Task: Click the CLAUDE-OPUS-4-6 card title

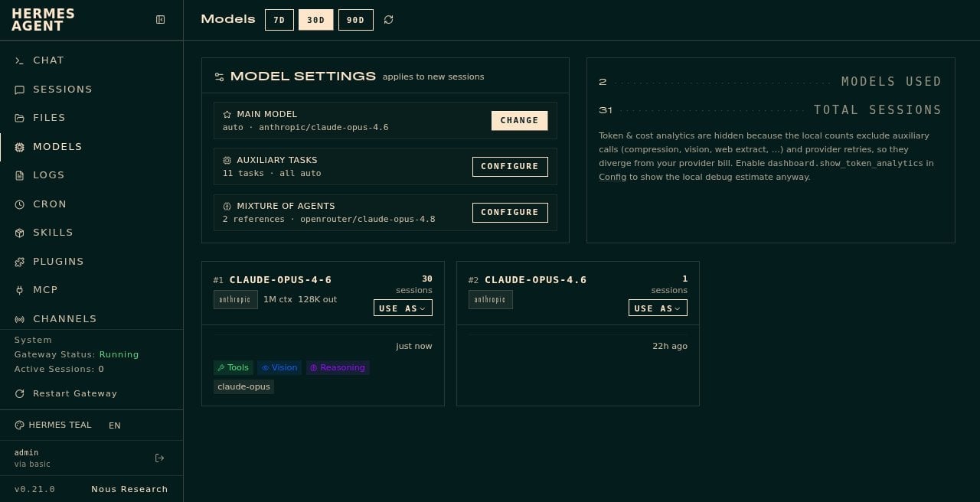Action: point(280,280)
